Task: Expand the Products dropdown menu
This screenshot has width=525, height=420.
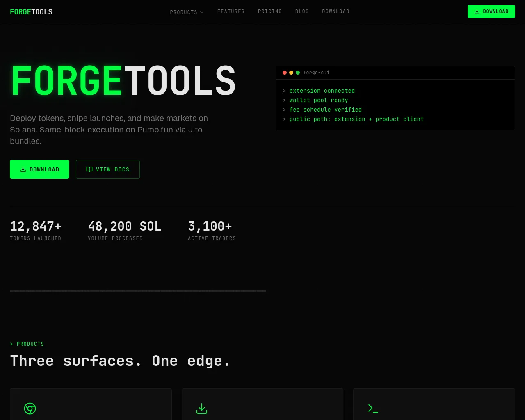Action: click(x=187, y=12)
